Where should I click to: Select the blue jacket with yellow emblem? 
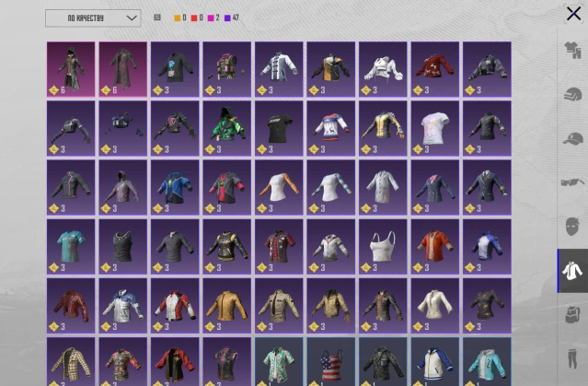pyautogui.click(x=175, y=187)
